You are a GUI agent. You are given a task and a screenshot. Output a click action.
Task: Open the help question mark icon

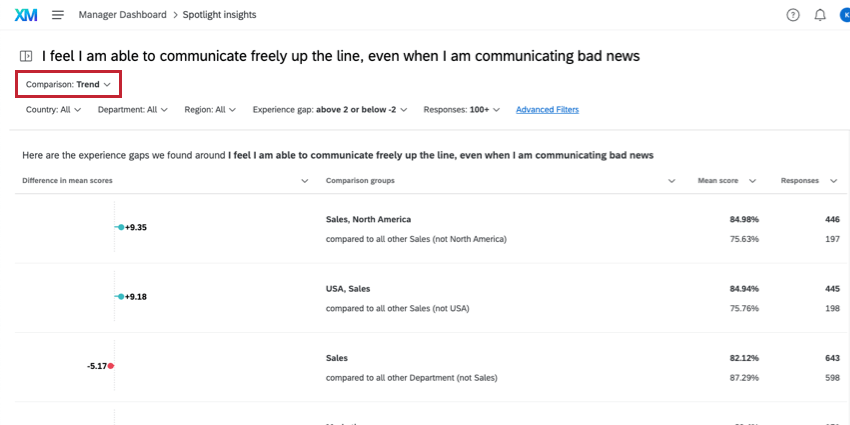point(793,15)
